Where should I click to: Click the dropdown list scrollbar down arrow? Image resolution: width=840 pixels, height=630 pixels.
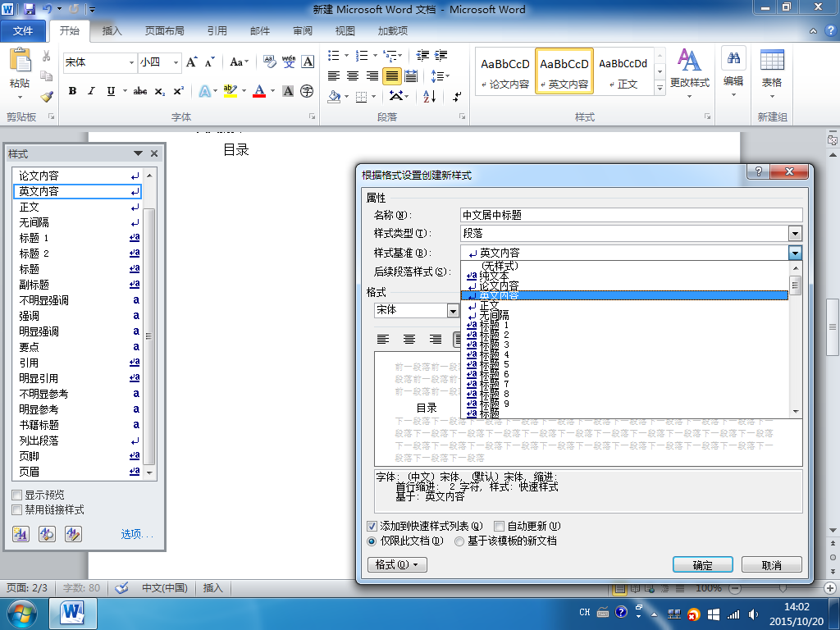tap(796, 412)
